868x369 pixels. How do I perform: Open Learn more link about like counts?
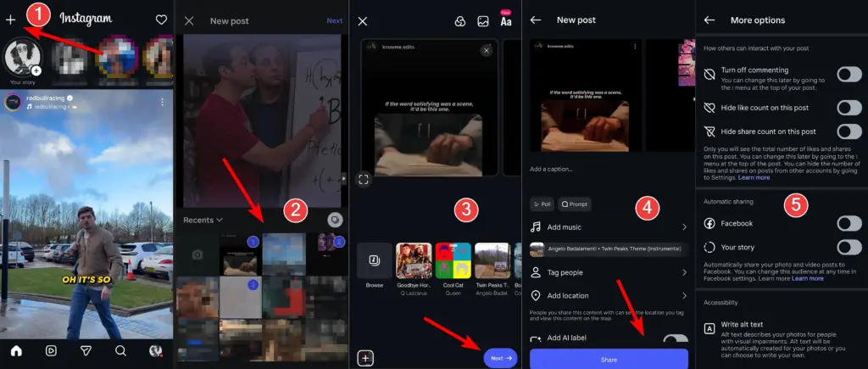coord(754,178)
